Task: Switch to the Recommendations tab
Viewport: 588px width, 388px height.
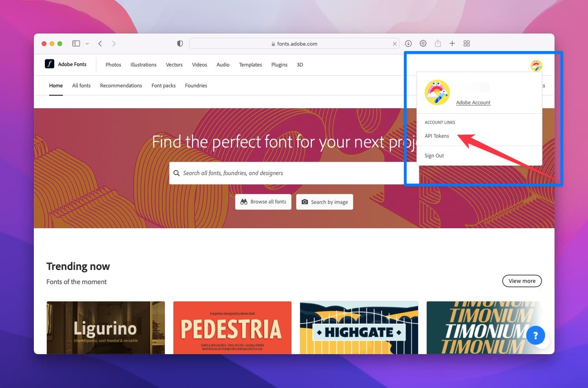Action: click(121, 85)
